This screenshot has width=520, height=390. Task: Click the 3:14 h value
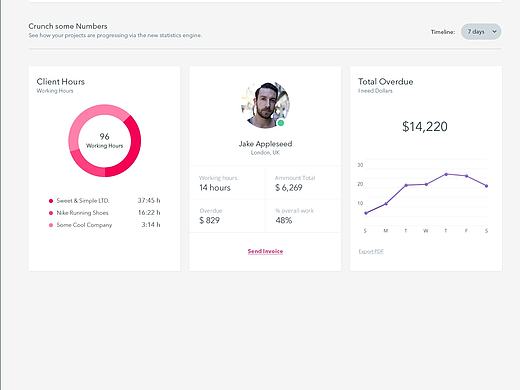pos(151,225)
